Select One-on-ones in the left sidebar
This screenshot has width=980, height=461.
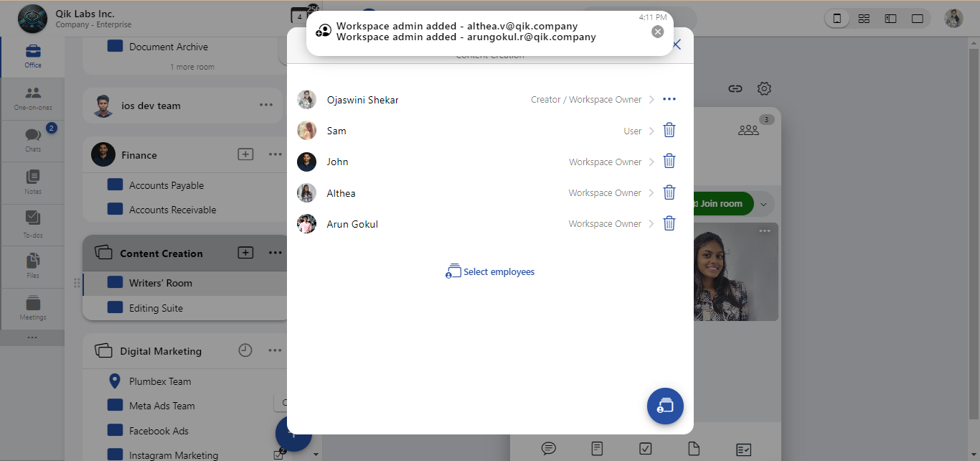click(x=32, y=98)
